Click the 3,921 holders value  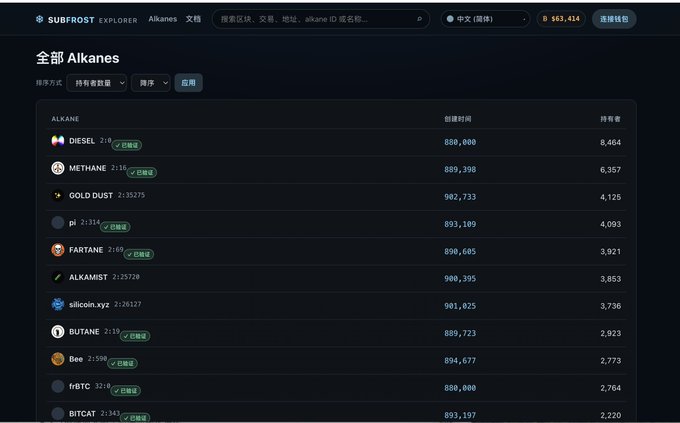pyautogui.click(x=611, y=252)
